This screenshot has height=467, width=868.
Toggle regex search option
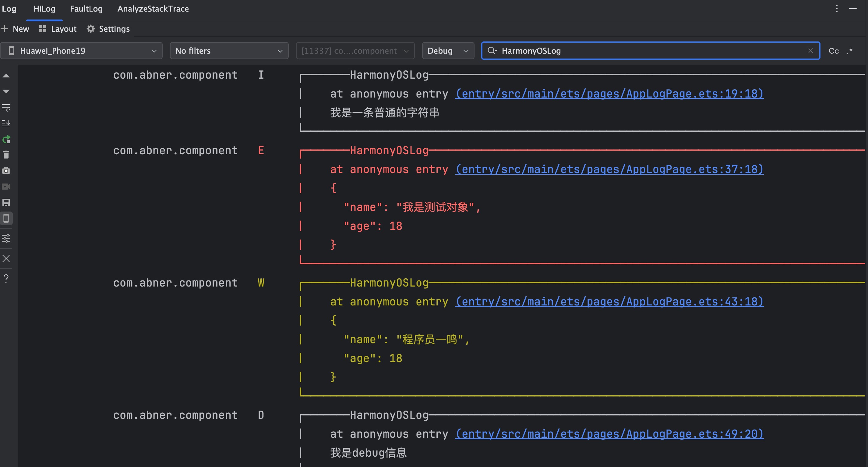(849, 51)
